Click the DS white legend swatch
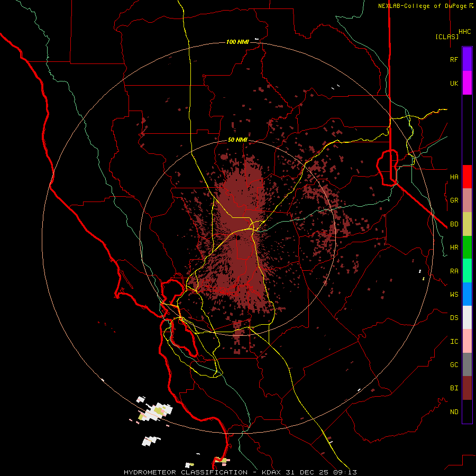The width and height of the screenshot is (476, 476). point(467,317)
